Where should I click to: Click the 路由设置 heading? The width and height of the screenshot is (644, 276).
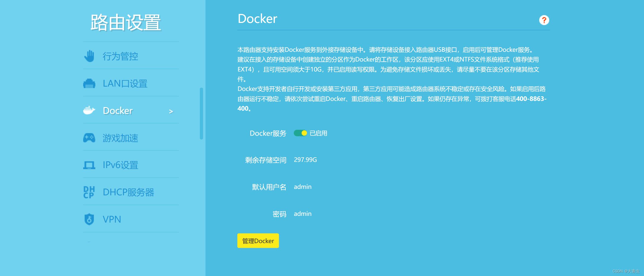pyautogui.click(x=126, y=22)
